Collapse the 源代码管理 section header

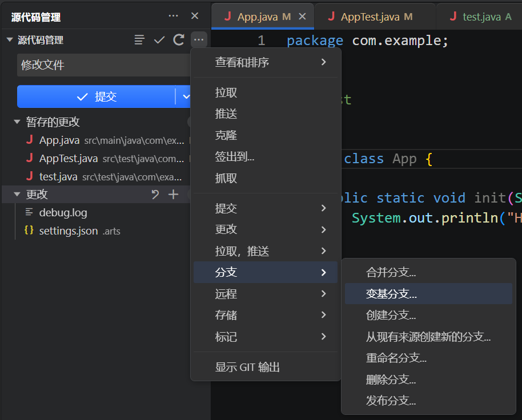[10, 40]
